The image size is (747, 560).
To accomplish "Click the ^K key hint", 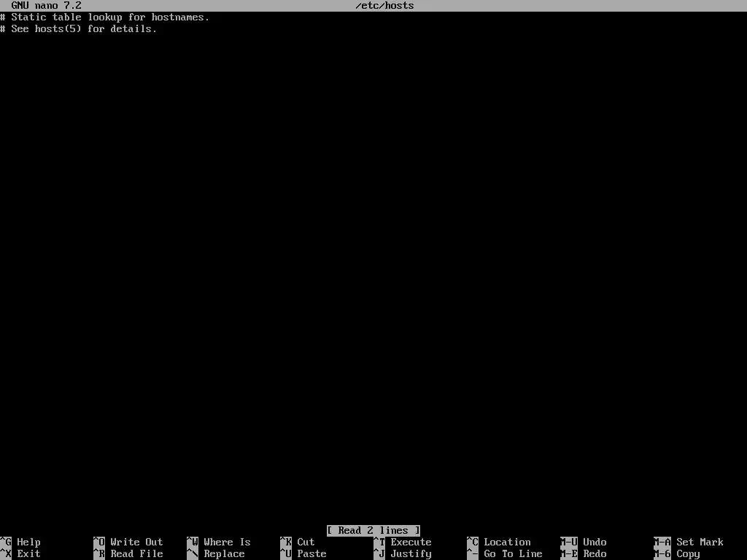I will 286,542.
